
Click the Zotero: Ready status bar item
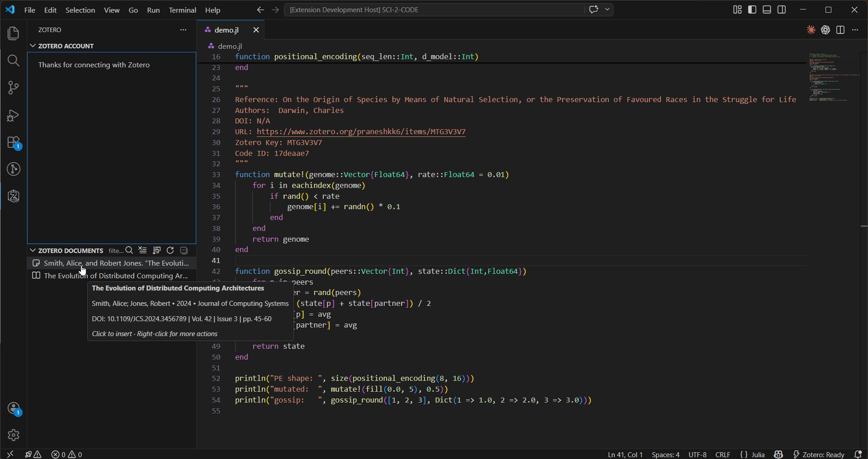click(819, 454)
